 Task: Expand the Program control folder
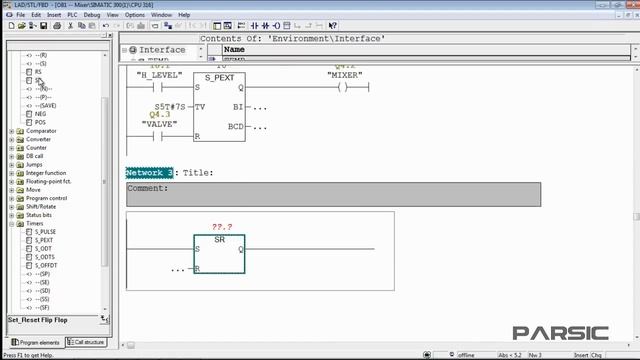[x=11, y=198]
